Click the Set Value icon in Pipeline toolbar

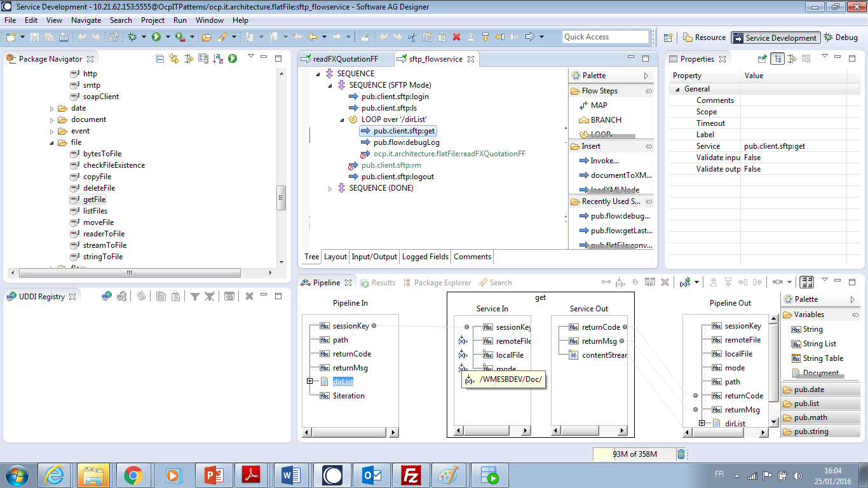coord(621,282)
